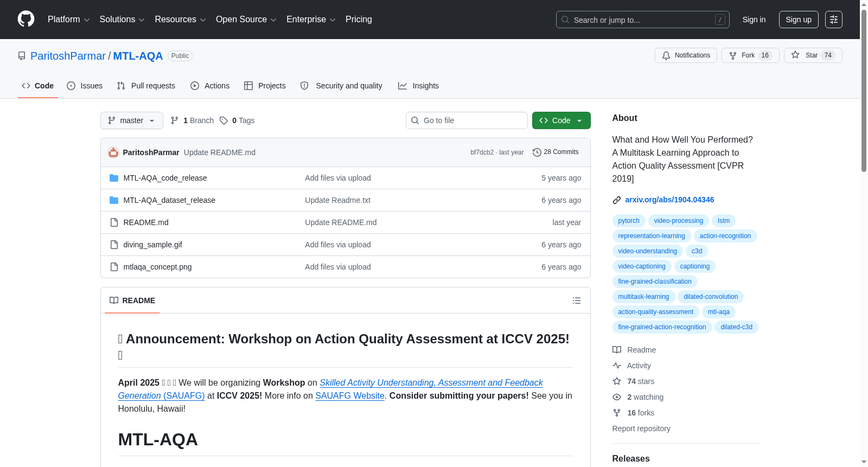Click the branch icon beside 1 Branch
Screen dimensions: 868x467
pyautogui.click(x=175, y=120)
